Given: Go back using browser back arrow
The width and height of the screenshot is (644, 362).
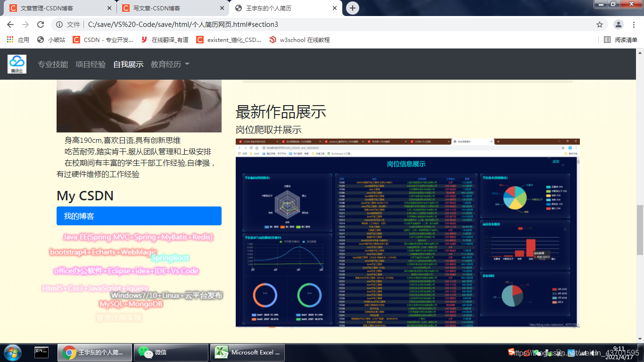Looking at the screenshot, I should point(10,25).
